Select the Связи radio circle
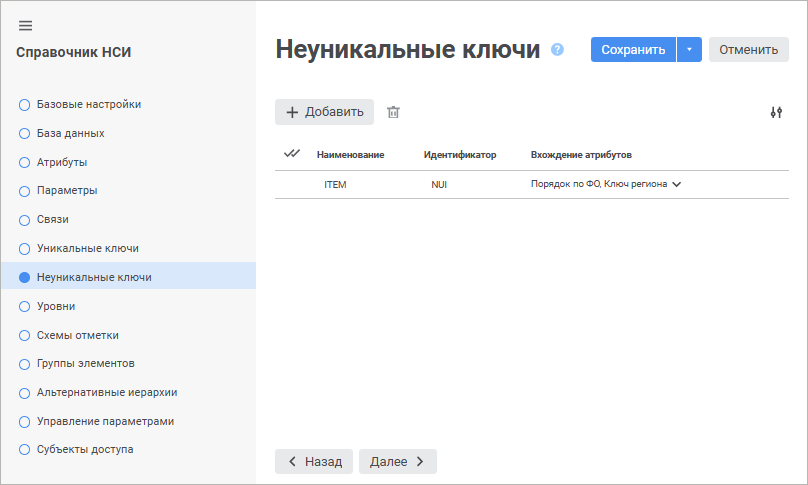 tap(24, 220)
